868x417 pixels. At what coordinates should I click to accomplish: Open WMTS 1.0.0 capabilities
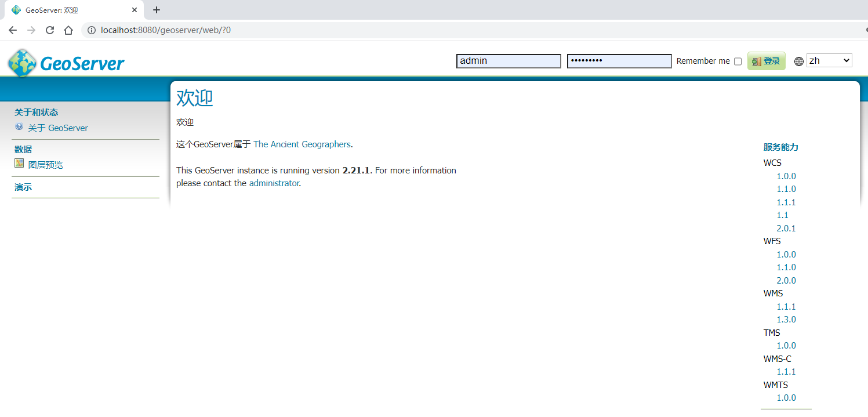tap(786, 398)
